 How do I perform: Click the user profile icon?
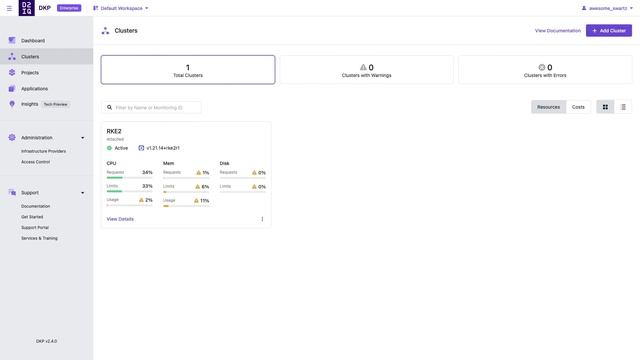pos(584,8)
